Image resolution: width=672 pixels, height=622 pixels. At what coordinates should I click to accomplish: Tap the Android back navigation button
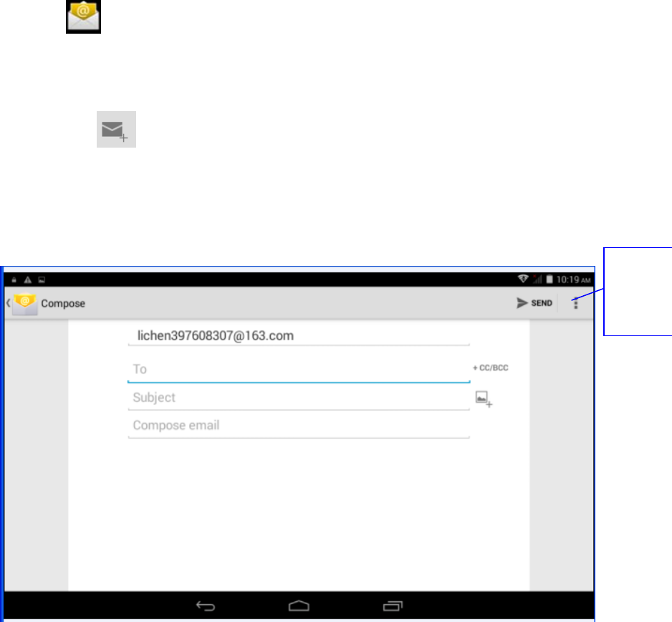tap(206, 606)
